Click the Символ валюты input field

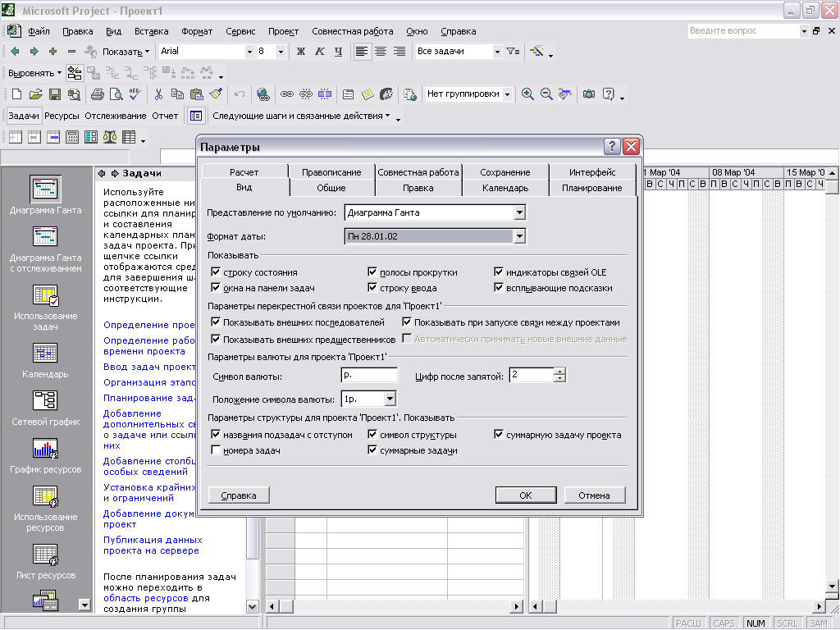point(369,375)
